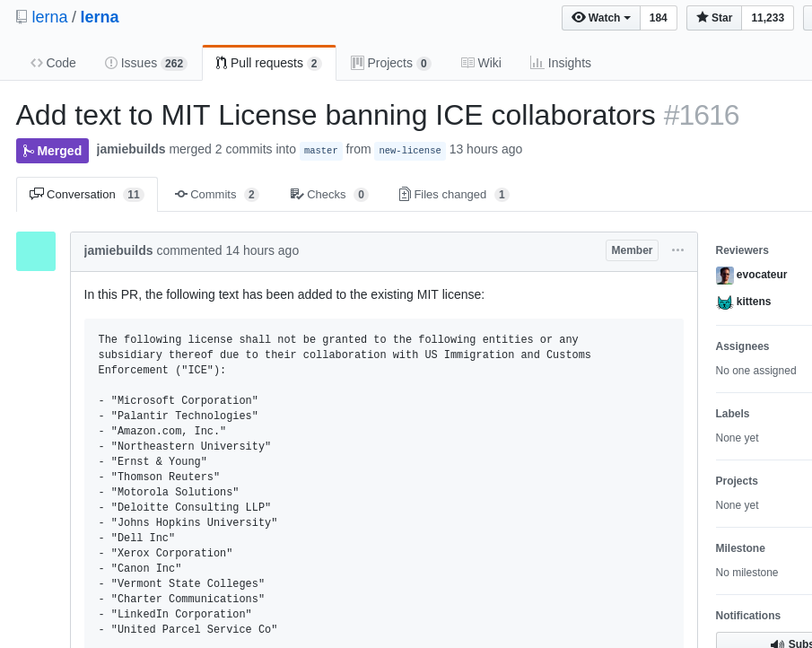Click the jamiebuilds teal avatar thumbnail
Screen dimensions: 812x648
pos(36,251)
